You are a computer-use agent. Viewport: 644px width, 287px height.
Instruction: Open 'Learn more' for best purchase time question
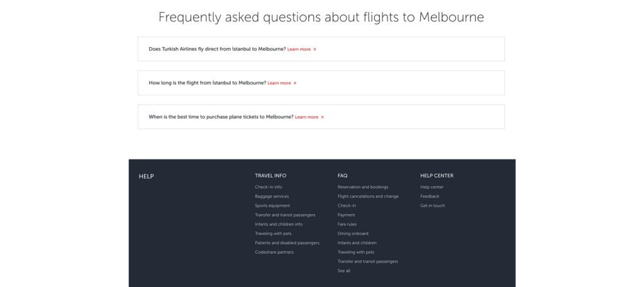(x=309, y=117)
